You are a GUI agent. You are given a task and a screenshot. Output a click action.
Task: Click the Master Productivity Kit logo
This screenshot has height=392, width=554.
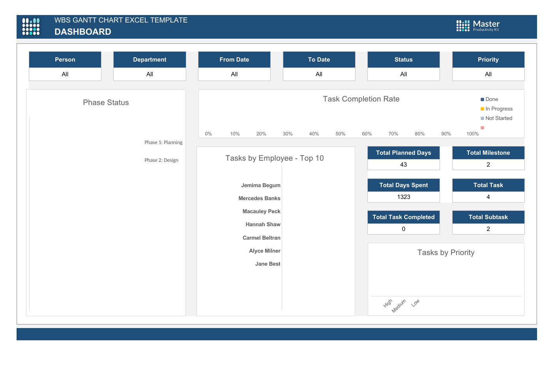(x=478, y=26)
